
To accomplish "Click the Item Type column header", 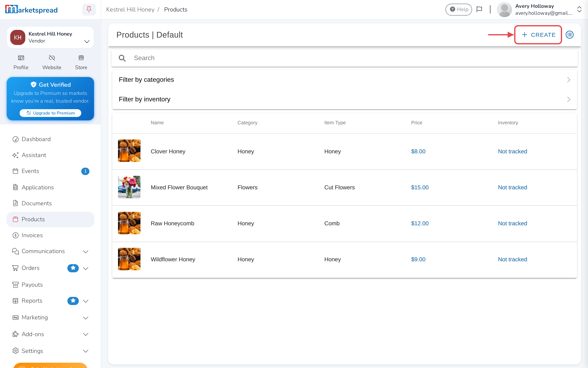I will tap(335, 123).
